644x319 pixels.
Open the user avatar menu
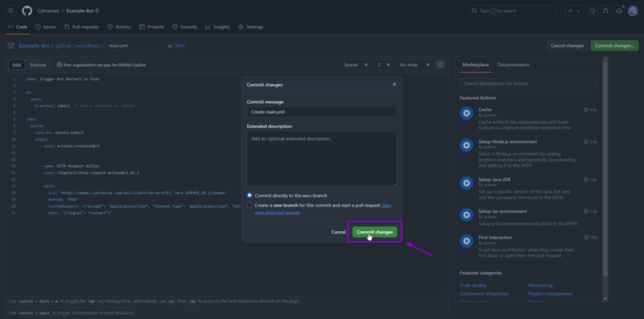click(x=632, y=11)
